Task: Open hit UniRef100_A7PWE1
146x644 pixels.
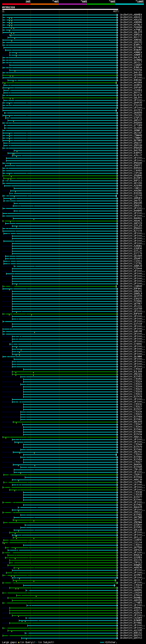Action: 131,30
